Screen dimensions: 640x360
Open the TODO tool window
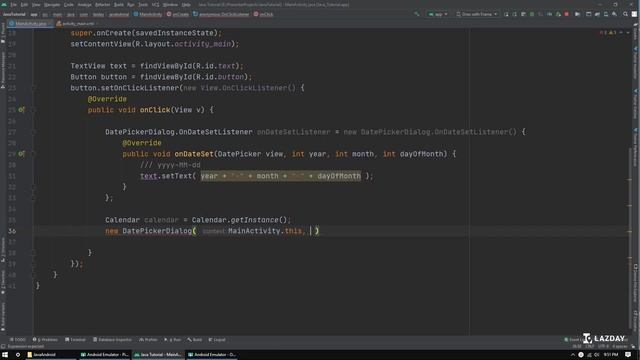click(18, 340)
